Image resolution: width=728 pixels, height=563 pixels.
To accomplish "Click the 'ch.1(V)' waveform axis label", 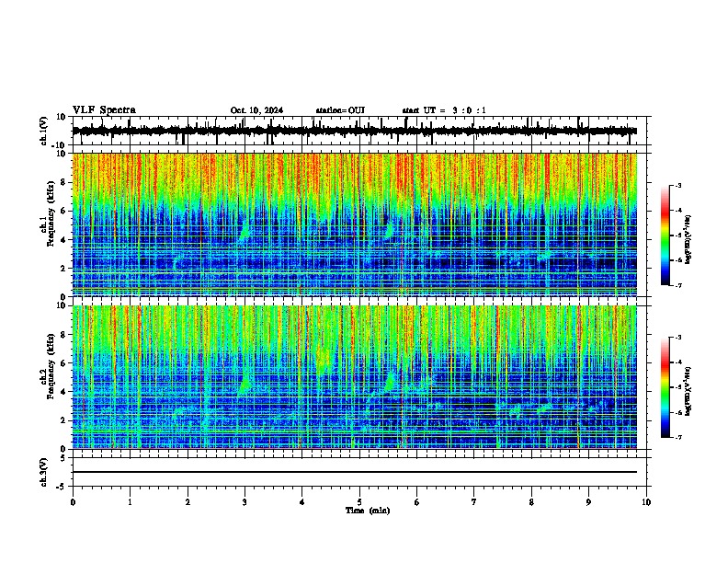I will pyautogui.click(x=44, y=131).
